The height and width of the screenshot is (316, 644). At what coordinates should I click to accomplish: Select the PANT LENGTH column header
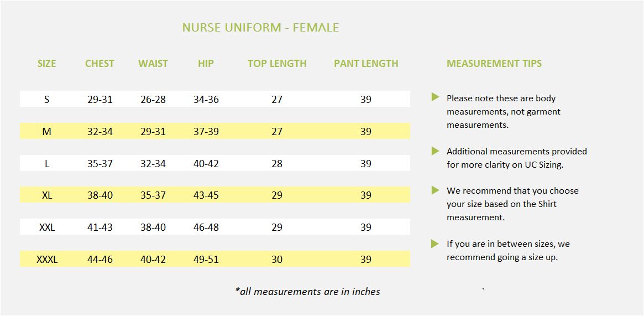click(366, 64)
